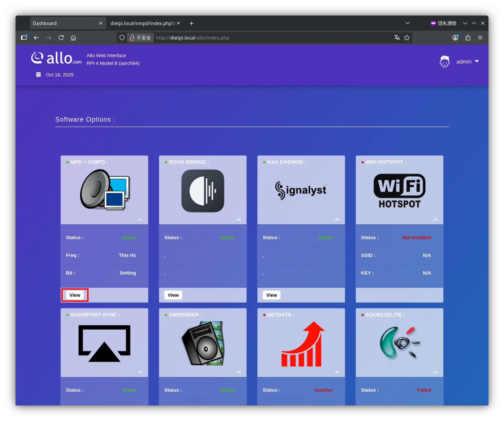The width and height of the screenshot is (504, 421).
Task: Reload the page with refresh button
Action: coord(61,38)
